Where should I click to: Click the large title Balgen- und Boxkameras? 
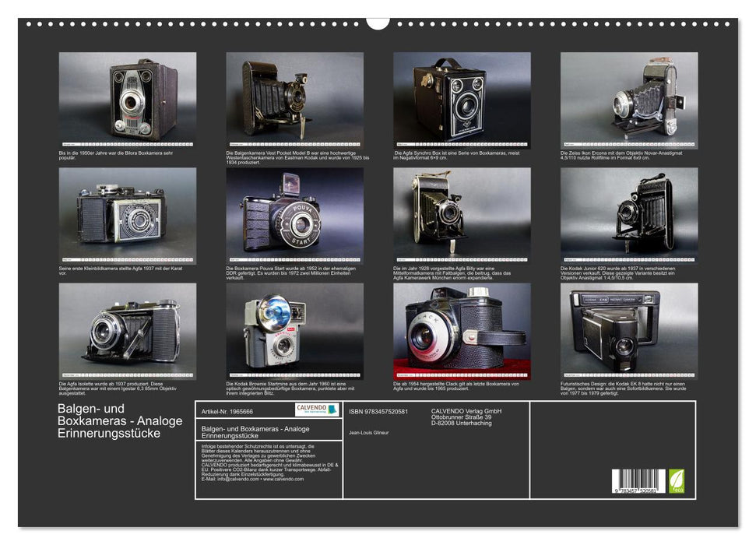click(x=120, y=420)
